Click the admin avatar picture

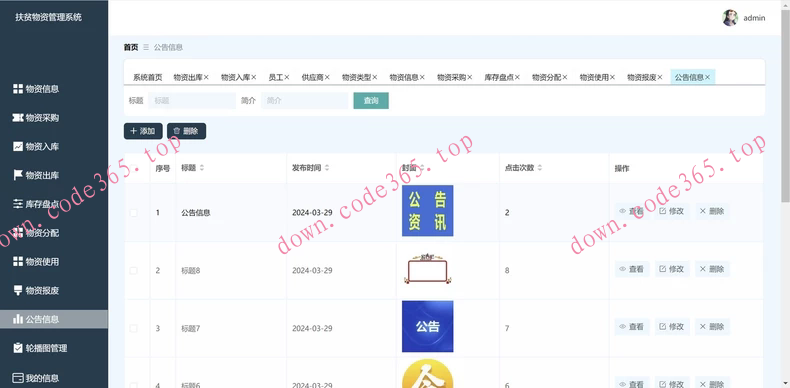pyautogui.click(x=730, y=18)
